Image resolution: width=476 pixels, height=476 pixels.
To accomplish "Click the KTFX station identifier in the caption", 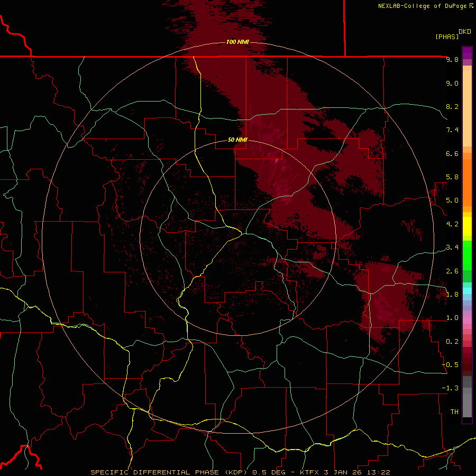I will (x=309, y=472).
